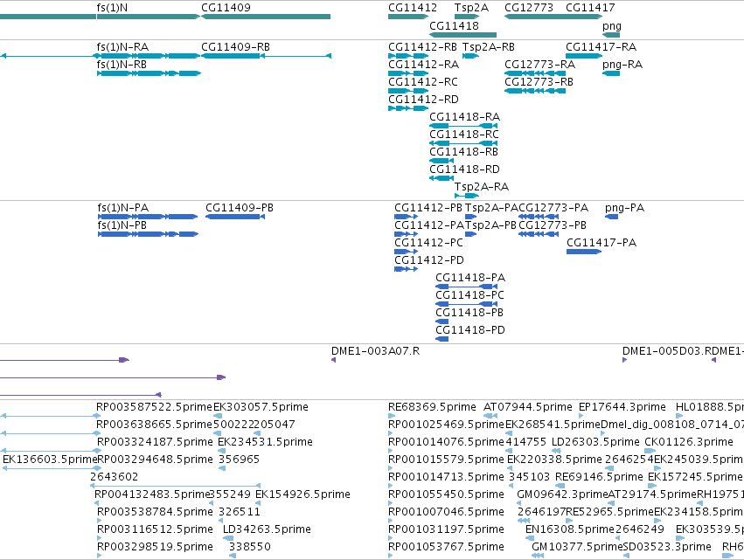744x560 pixels.
Task: Open the 338550 alignment label
Action: pyautogui.click(x=249, y=547)
